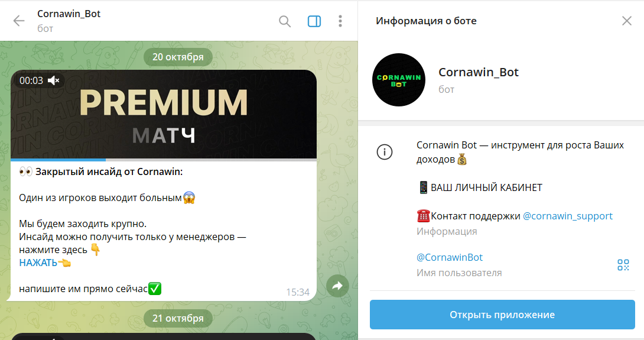Close the bot information panel

[627, 21]
